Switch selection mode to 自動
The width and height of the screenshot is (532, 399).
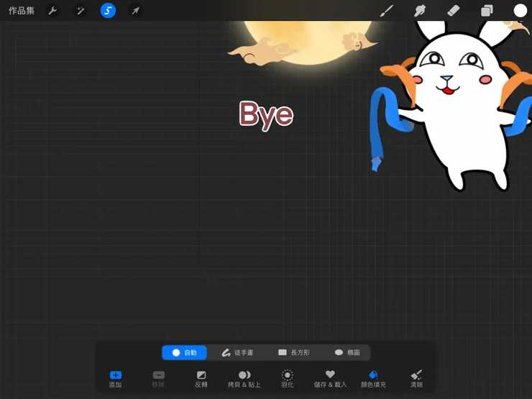[x=184, y=352]
